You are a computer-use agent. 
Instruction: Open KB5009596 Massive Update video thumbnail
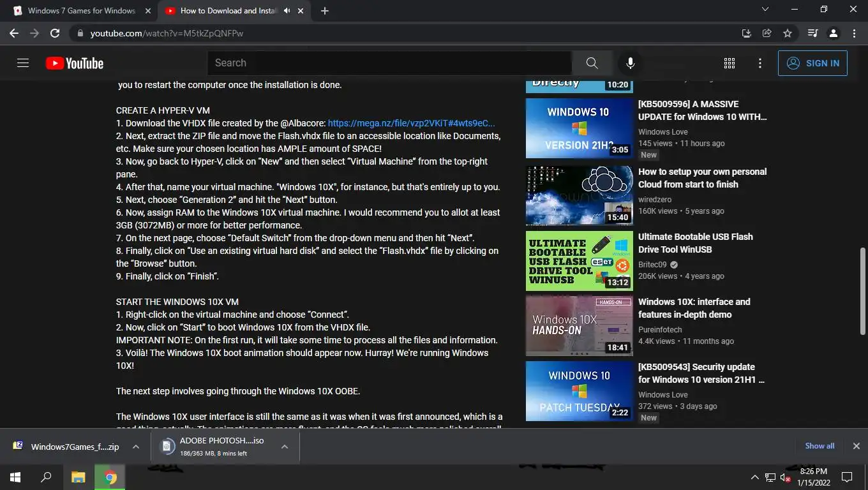(x=579, y=128)
